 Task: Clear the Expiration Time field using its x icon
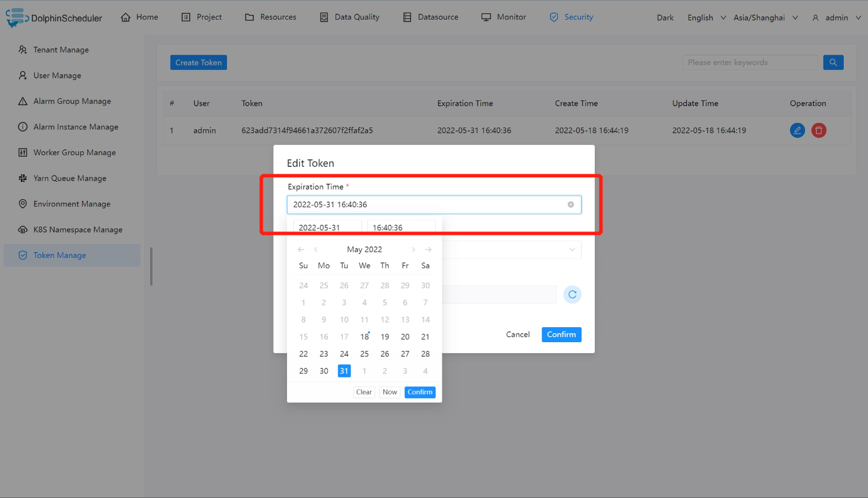click(x=571, y=204)
